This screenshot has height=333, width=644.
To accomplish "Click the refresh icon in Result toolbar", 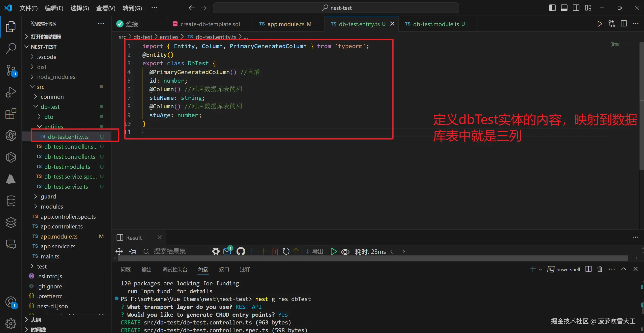I will click(x=286, y=251).
